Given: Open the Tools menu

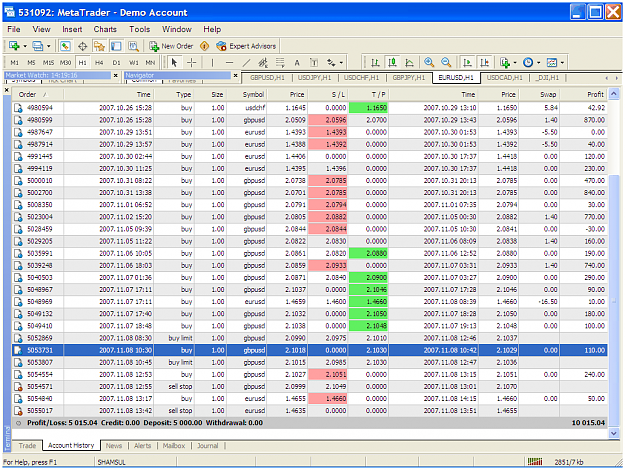Looking at the screenshot, I should pos(140,29).
